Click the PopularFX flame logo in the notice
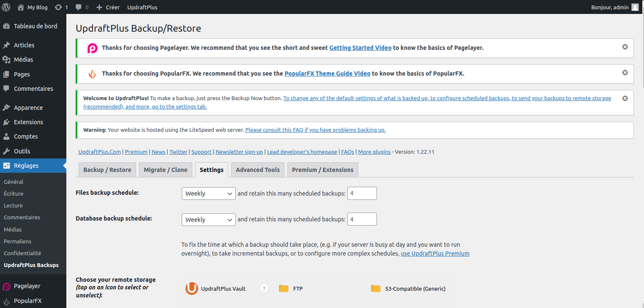This screenshot has height=308, width=644. 92,74
